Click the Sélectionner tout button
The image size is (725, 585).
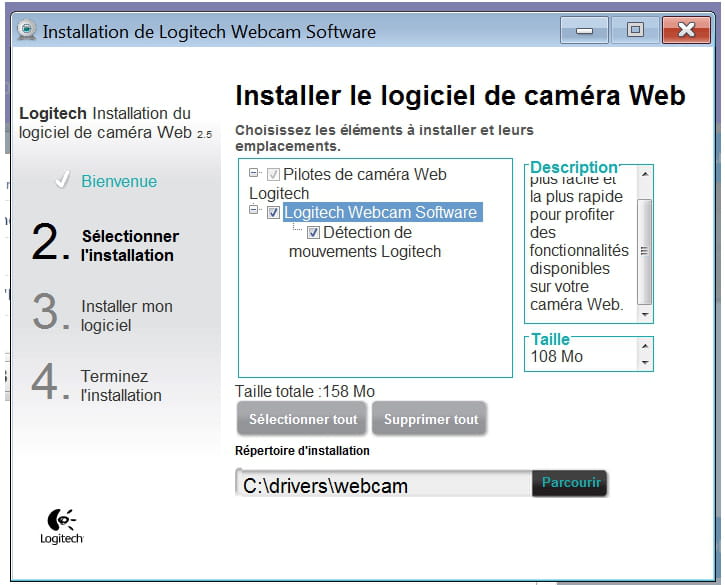(302, 419)
